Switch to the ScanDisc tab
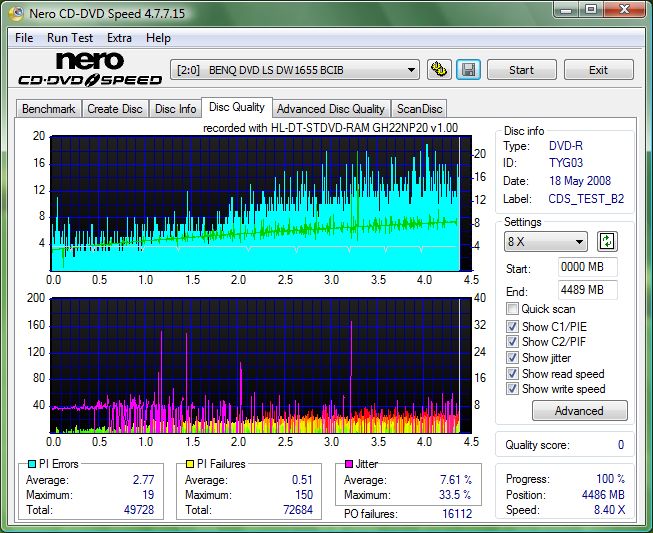Image resolution: width=653 pixels, height=533 pixels. coord(419,109)
